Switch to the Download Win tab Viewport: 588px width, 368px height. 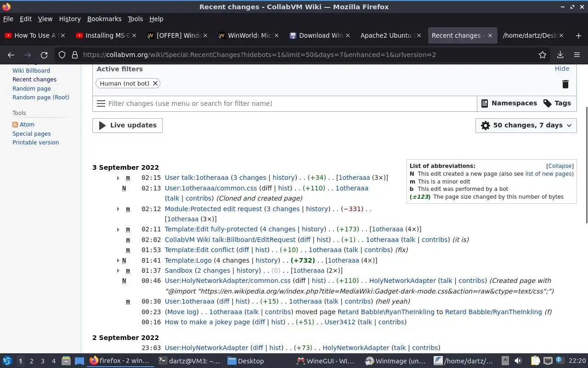pos(321,35)
